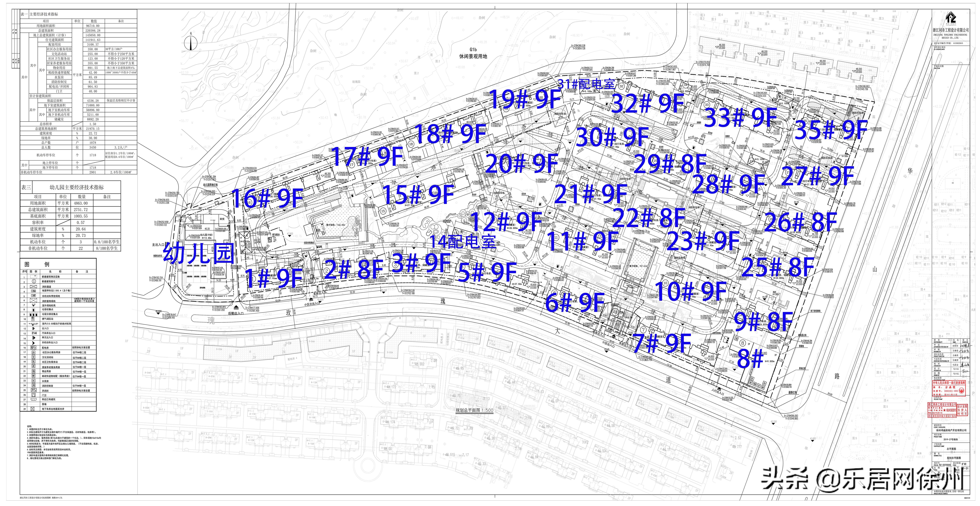Click the 规划总平面图 1:500 title
The image size is (980, 506).
coord(474,411)
